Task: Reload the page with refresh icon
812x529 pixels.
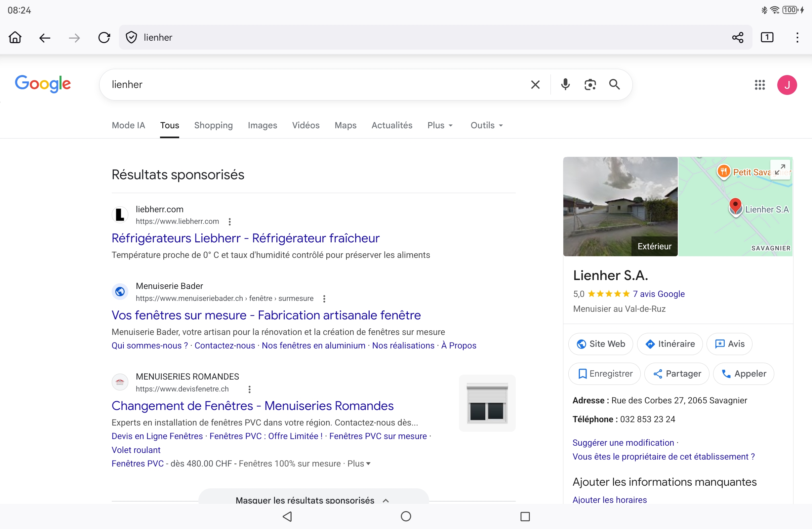Action: (x=104, y=37)
